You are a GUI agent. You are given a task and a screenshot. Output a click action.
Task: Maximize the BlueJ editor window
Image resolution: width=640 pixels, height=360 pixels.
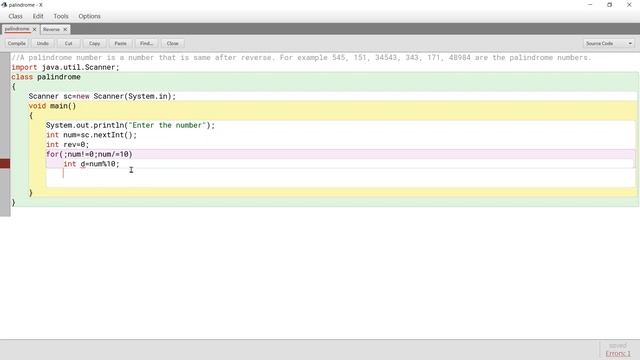pos(609,5)
